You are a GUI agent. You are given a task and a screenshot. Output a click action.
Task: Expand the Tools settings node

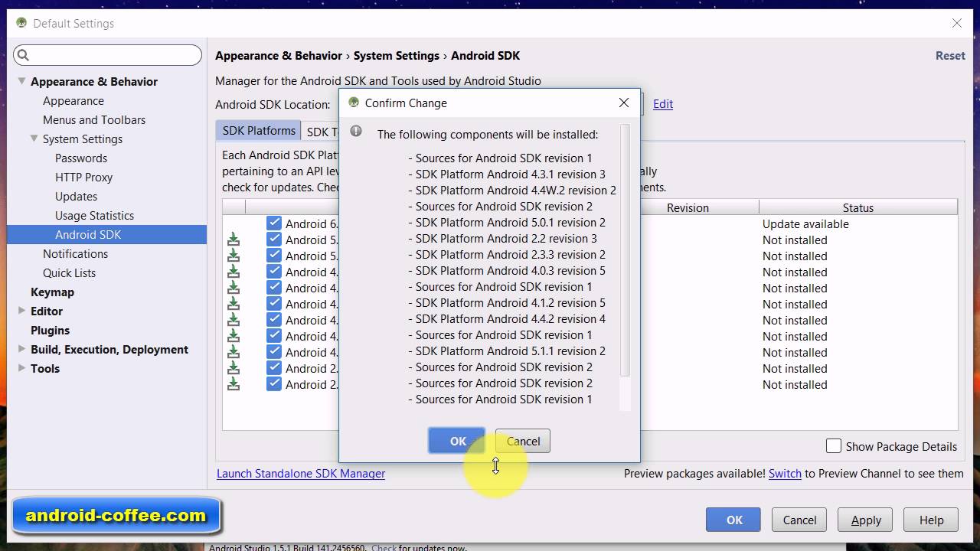(21, 368)
